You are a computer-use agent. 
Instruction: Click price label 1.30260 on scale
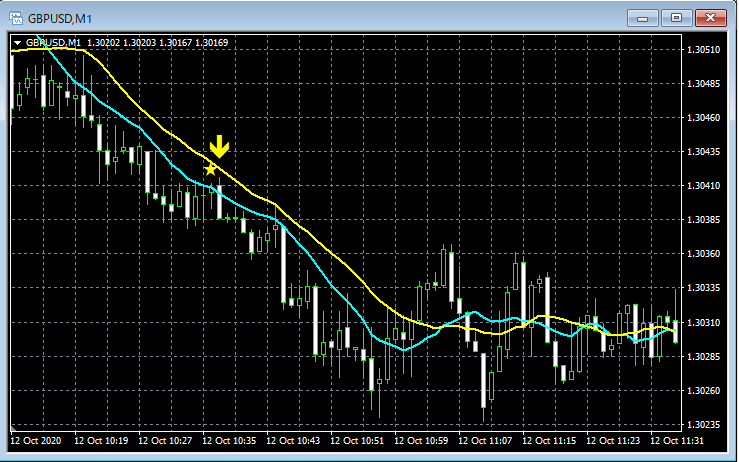tap(704, 391)
